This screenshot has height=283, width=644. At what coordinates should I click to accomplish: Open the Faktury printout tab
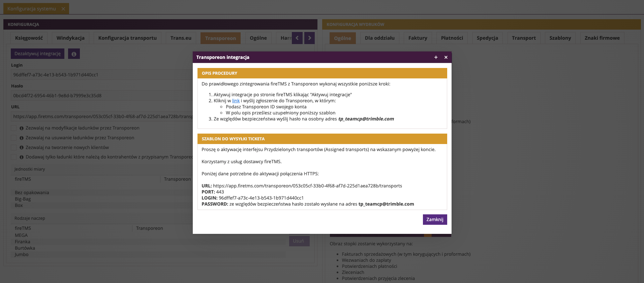tap(418, 38)
